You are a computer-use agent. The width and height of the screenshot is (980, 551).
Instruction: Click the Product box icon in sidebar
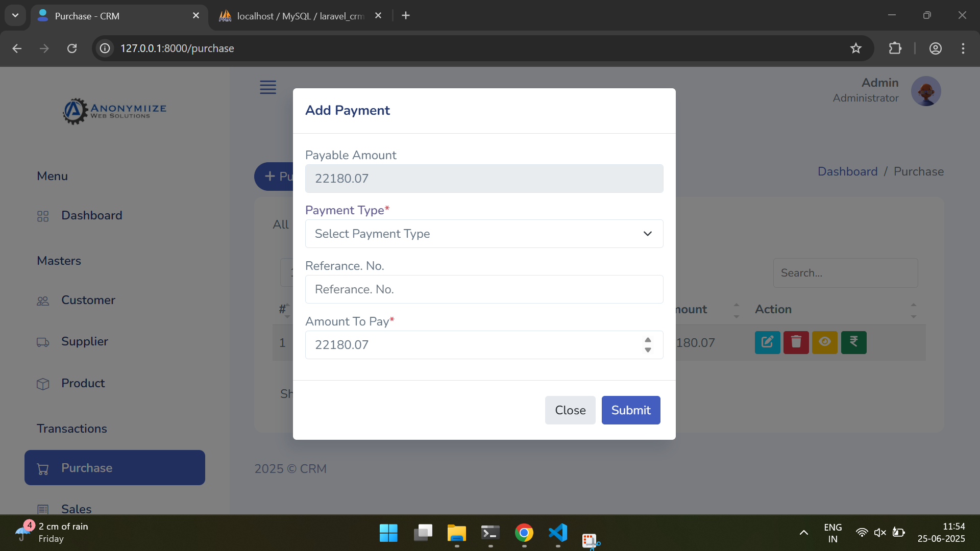tap(43, 384)
